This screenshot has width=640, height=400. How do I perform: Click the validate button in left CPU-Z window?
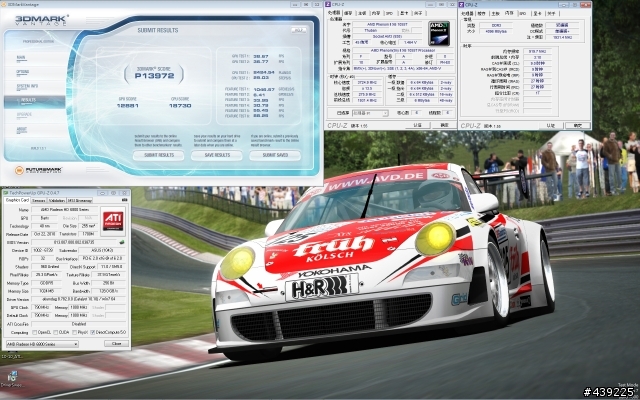[x=417, y=125]
